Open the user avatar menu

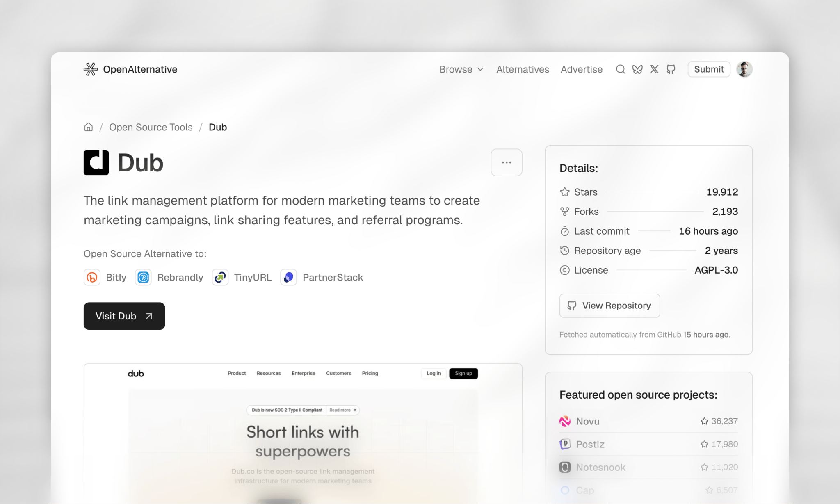click(x=744, y=69)
